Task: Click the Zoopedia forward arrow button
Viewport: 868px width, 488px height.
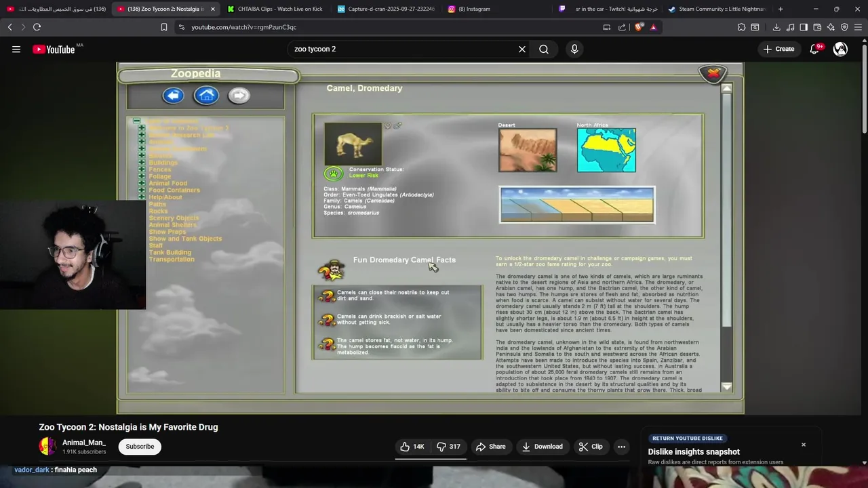Action: [x=239, y=96]
